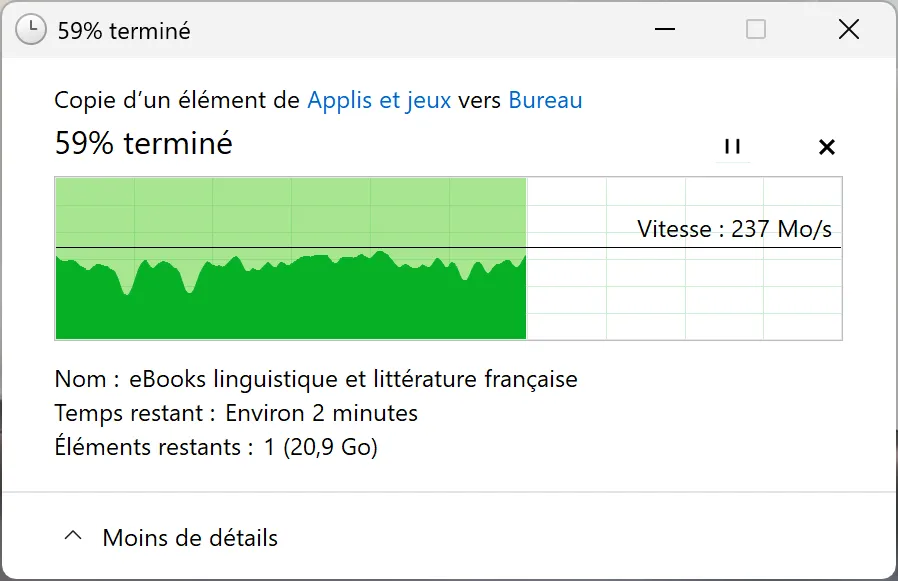Click the 'Vitesse : 237 Mo/s' speed label
Image resolution: width=898 pixels, height=581 pixels.
(x=734, y=229)
